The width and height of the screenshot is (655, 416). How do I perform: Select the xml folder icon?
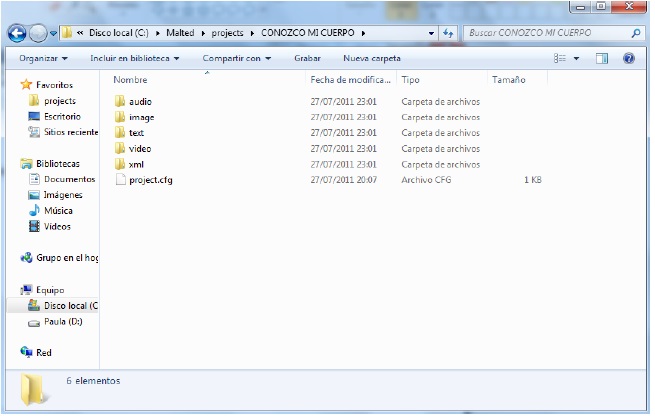tap(120, 164)
